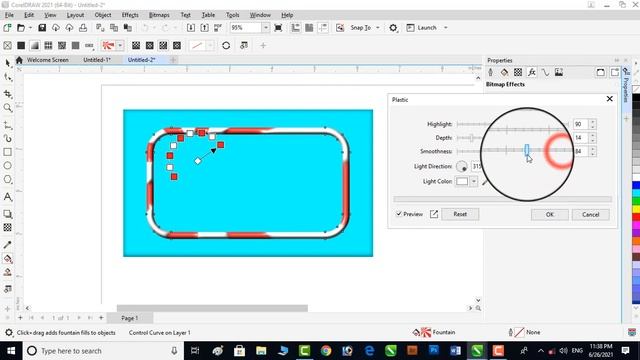Select the Freehand tool

click(7, 125)
